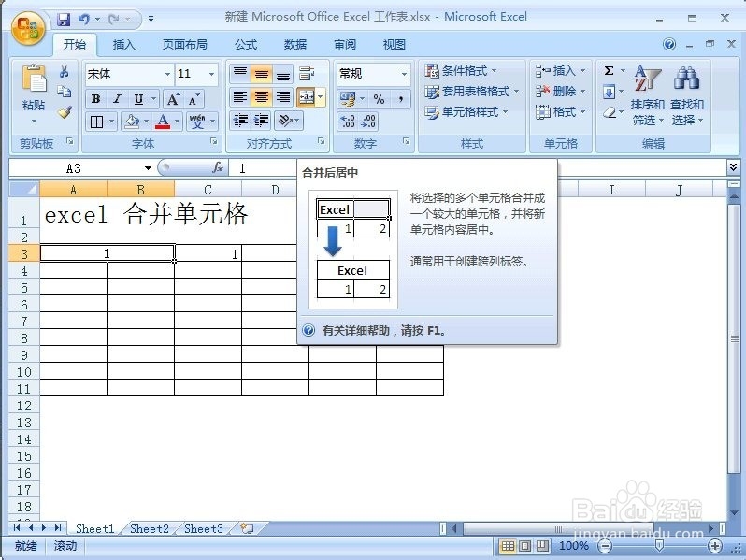Expand the merge and center options arrow
Image resolution: width=746 pixels, height=560 pixels.
[x=321, y=97]
